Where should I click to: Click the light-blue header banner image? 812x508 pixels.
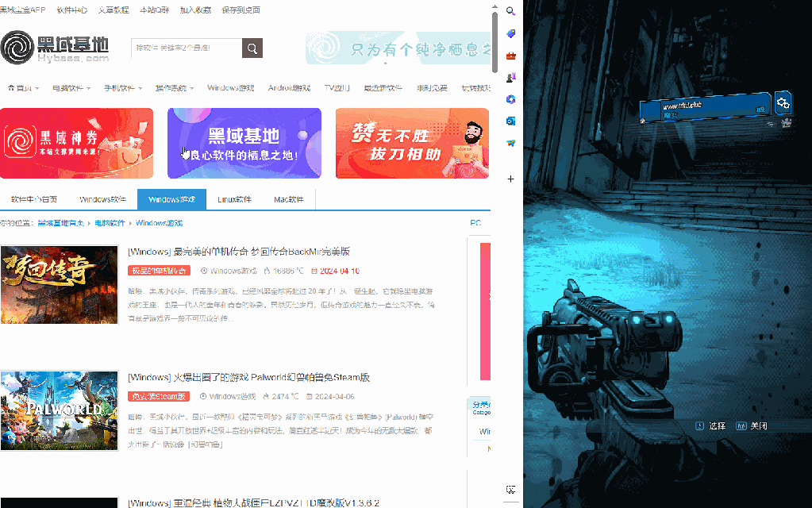pos(398,48)
